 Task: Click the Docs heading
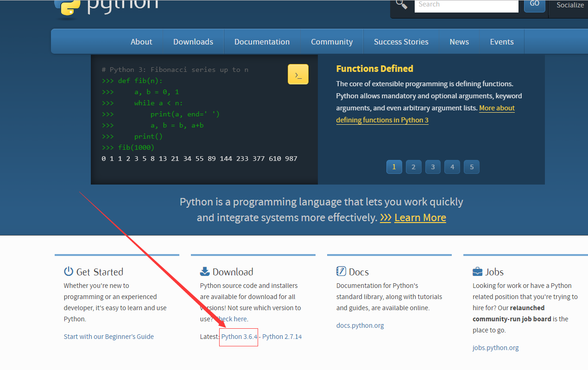(x=359, y=272)
